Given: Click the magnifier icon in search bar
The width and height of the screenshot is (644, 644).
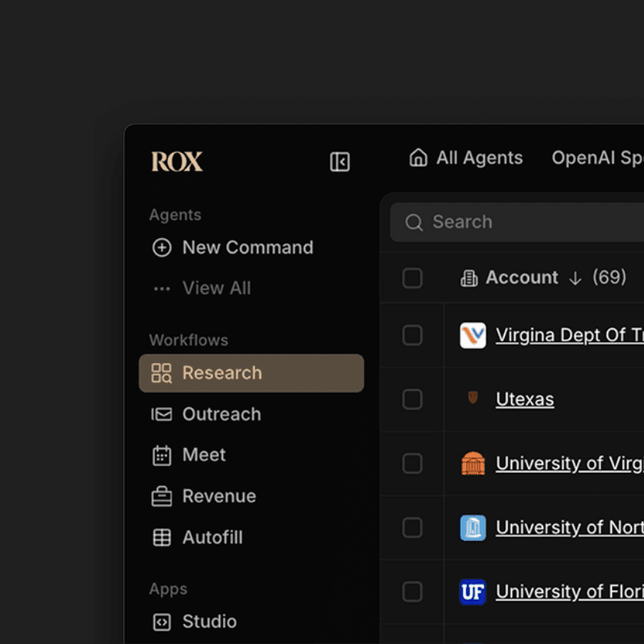Looking at the screenshot, I should coord(414,222).
